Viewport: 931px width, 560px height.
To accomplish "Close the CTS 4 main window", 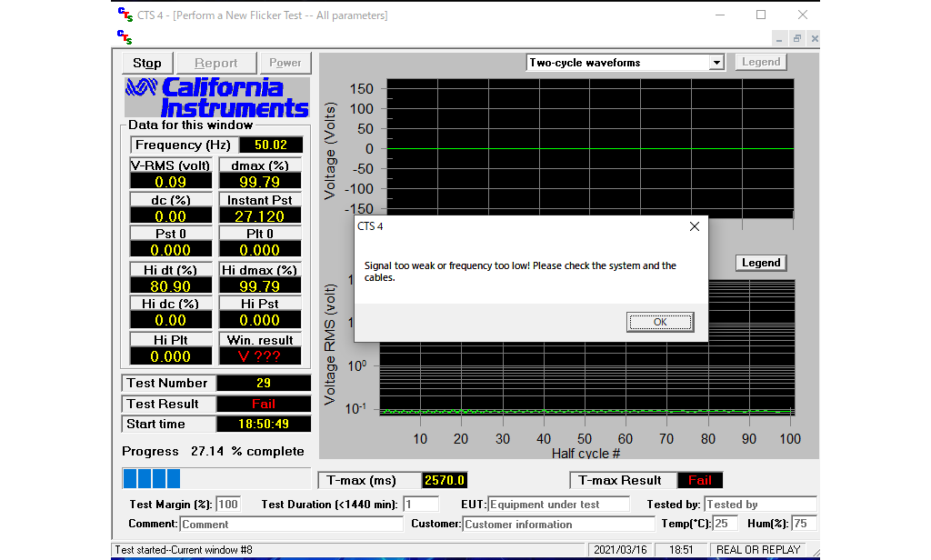I will [802, 15].
